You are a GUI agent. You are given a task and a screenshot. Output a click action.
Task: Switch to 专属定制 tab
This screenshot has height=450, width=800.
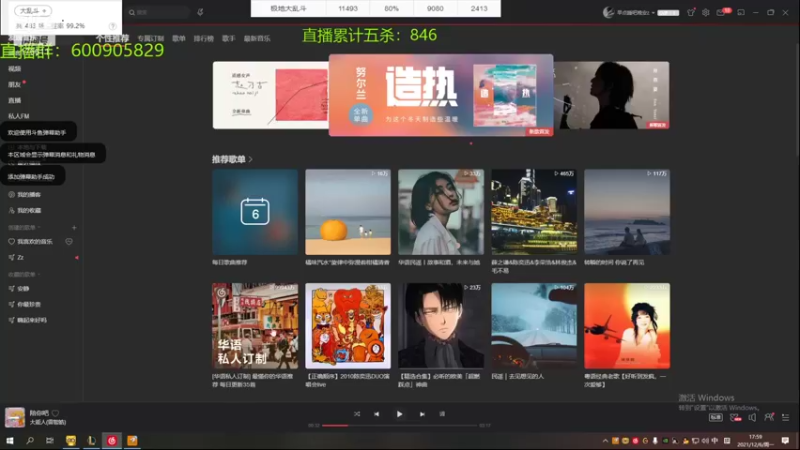(151, 38)
